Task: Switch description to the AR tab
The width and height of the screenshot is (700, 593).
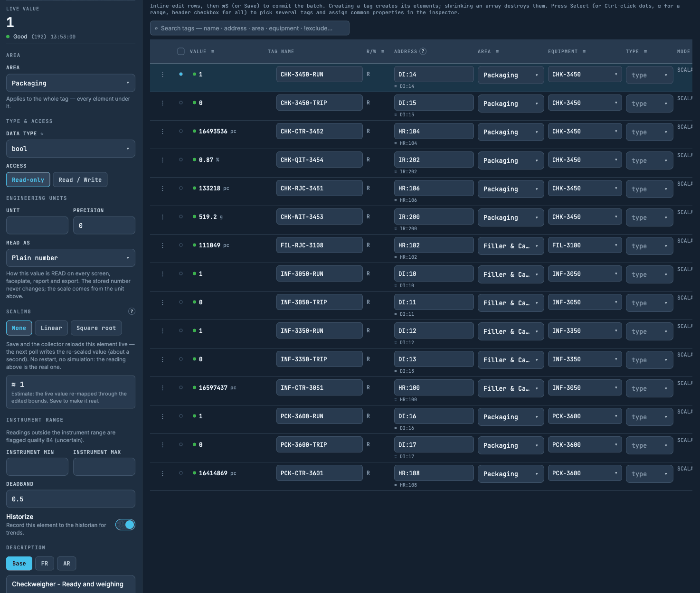Action: point(66,564)
